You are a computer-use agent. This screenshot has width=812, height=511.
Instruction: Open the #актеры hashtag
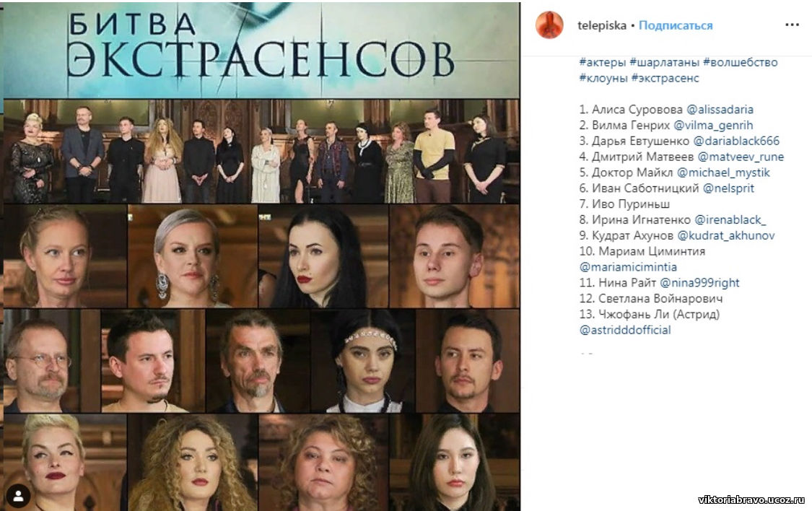click(x=602, y=63)
